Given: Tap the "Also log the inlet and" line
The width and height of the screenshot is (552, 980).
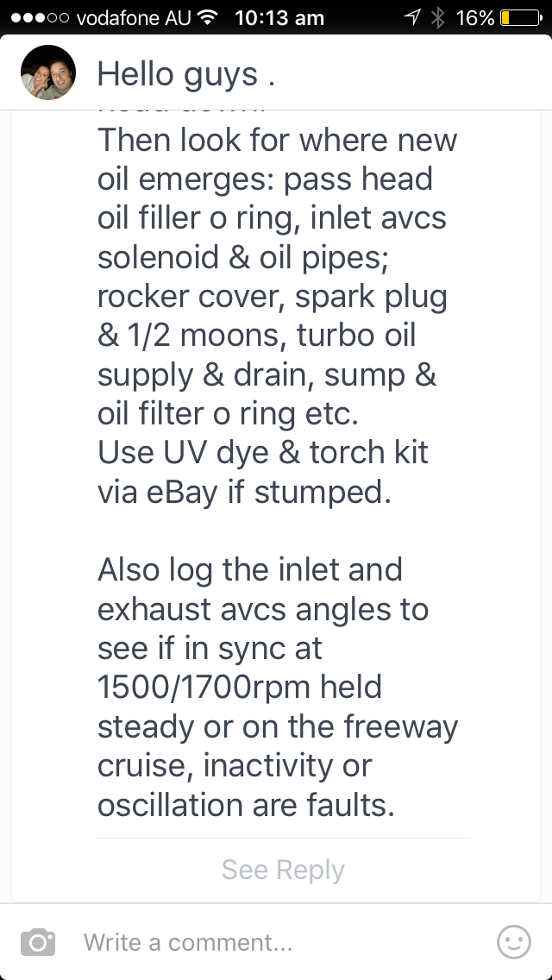Looking at the screenshot, I should pos(250,569).
